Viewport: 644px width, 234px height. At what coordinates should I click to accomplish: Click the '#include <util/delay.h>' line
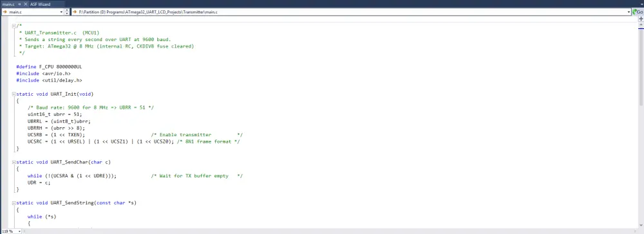pos(50,80)
